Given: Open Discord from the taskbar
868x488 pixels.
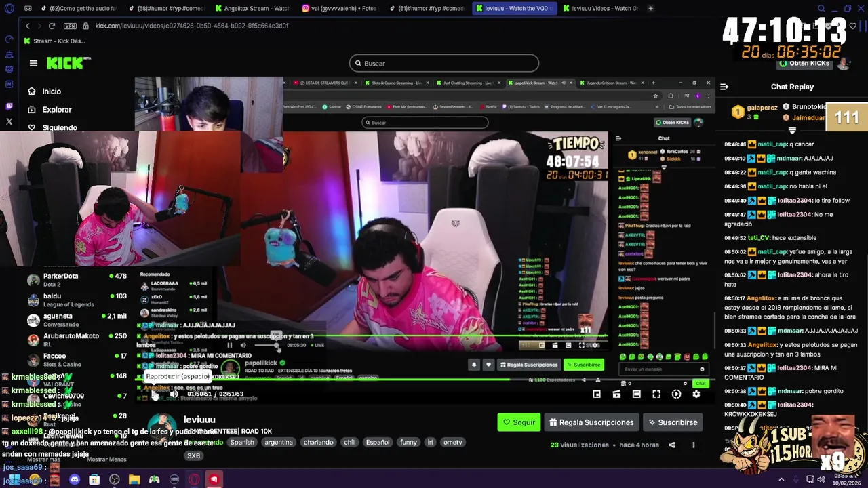Looking at the screenshot, I should click(75, 480).
